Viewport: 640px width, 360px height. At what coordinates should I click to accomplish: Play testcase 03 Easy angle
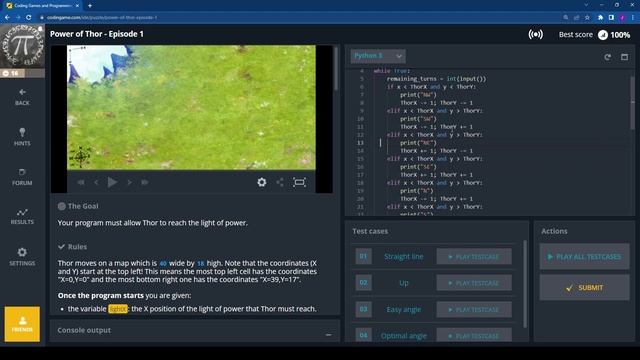pyautogui.click(x=474, y=309)
